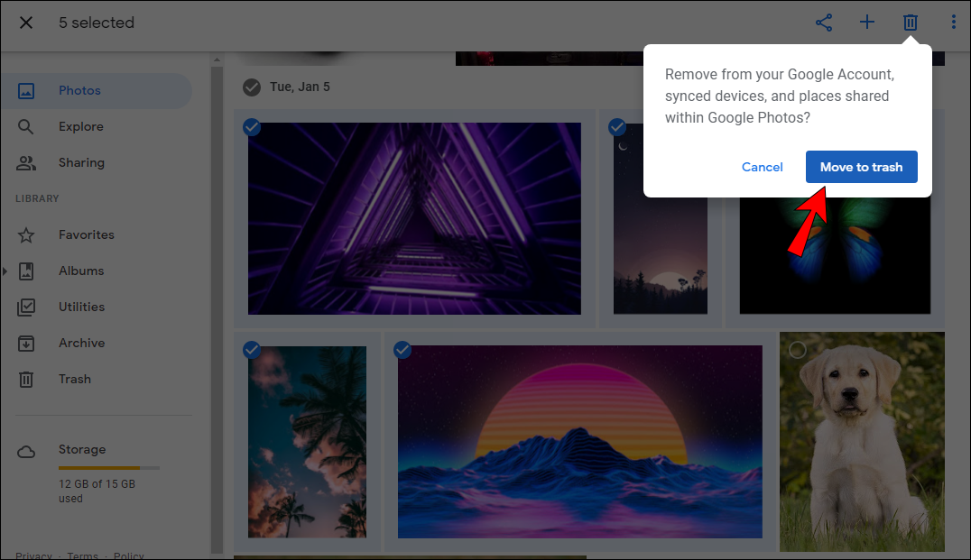
Task: Click the 12 GB of 15 GB used text
Action: (97, 491)
